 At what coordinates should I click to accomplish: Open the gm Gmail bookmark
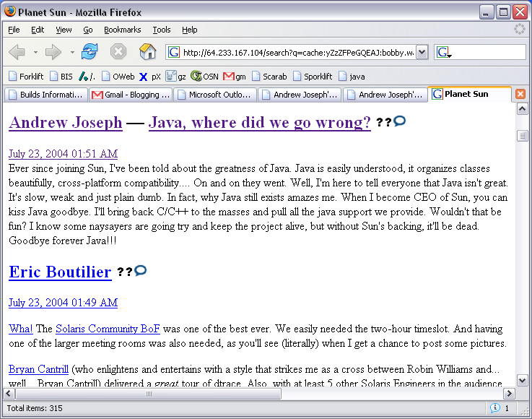pyautogui.click(x=235, y=77)
